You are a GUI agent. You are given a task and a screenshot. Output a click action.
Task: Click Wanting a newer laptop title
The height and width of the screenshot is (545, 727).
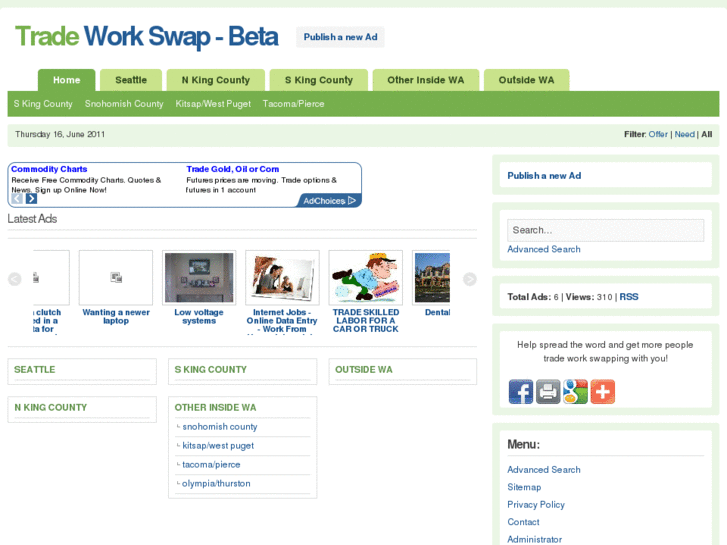(116, 316)
